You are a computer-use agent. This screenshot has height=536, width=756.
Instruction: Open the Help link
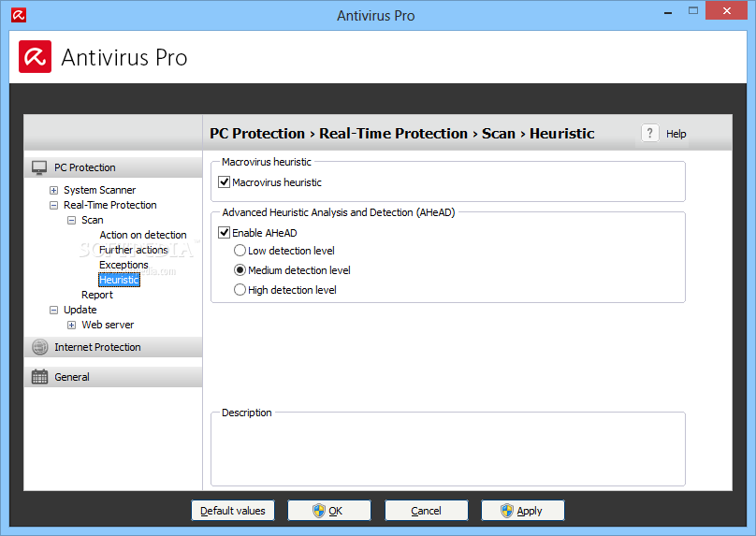tap(676, 134)
